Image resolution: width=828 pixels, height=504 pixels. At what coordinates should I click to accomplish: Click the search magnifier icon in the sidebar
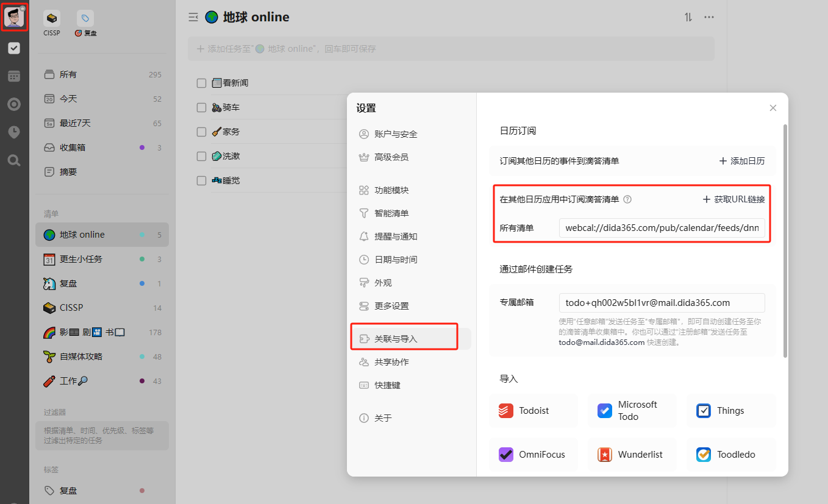point(14,160)
